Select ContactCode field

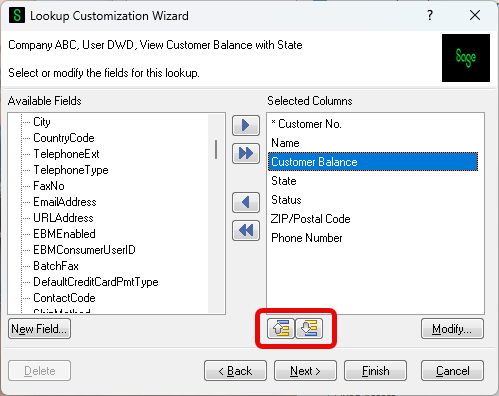64,298
